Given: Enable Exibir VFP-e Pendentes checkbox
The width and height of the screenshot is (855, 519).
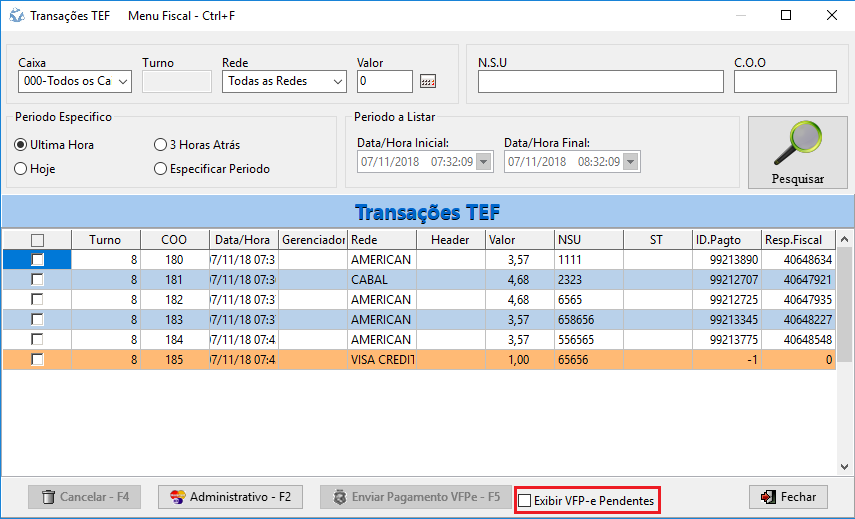Looking at the screenshot, I should tap(525, 500).
